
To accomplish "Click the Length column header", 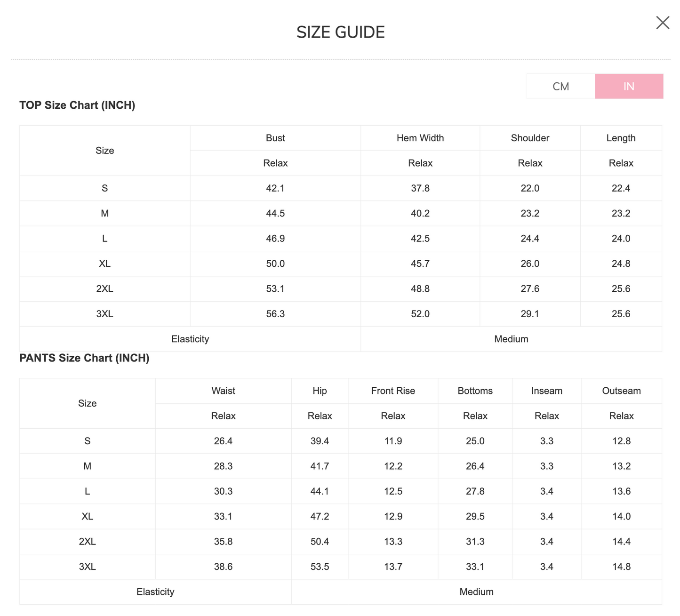I will (621, 138).
